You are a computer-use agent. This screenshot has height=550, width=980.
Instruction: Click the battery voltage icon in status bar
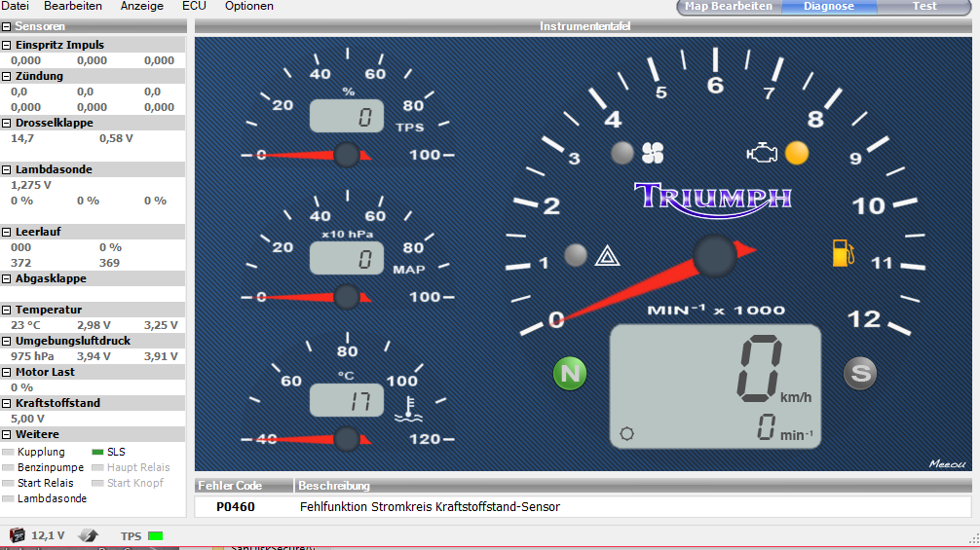point(18,535)
